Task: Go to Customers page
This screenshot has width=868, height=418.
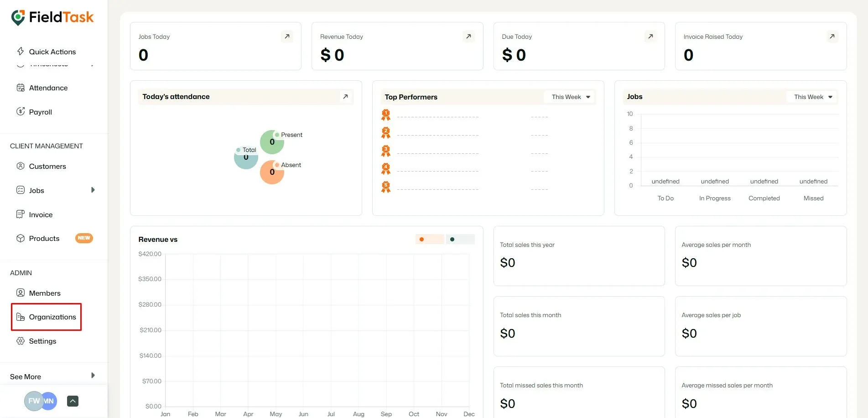Action: [47, 166]
